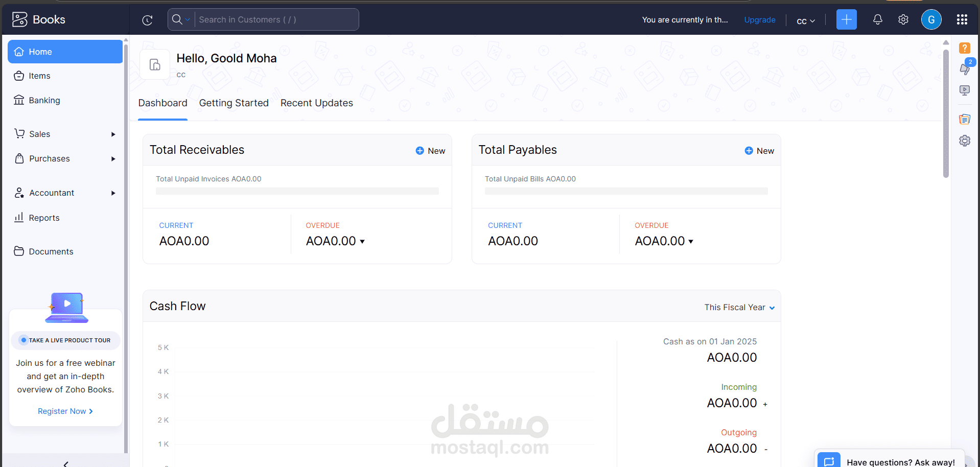Open settings gear in top bar
This screenshot has height=467, width=980.
click(x=903, y=19)
